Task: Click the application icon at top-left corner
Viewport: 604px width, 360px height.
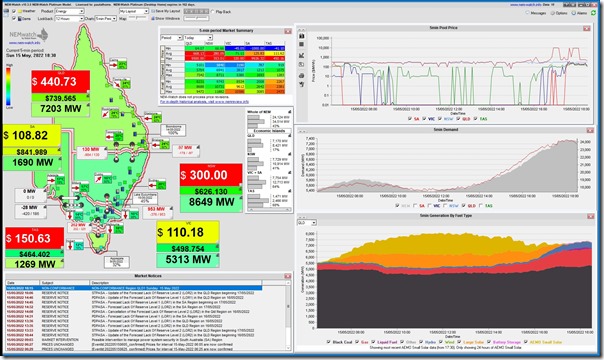Action: click(6, 12)
